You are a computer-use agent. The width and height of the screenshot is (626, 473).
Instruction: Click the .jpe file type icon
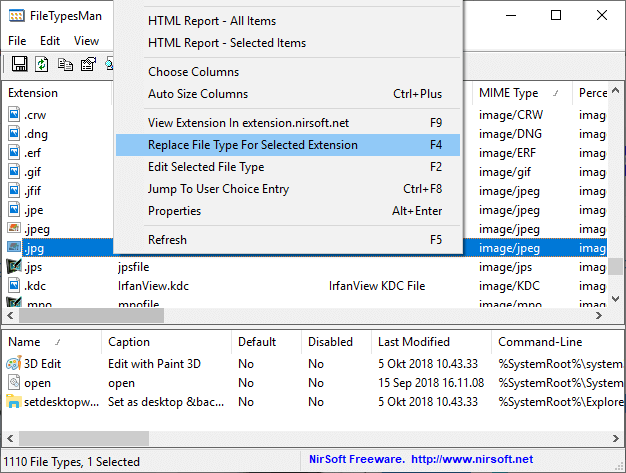point(14,209)
